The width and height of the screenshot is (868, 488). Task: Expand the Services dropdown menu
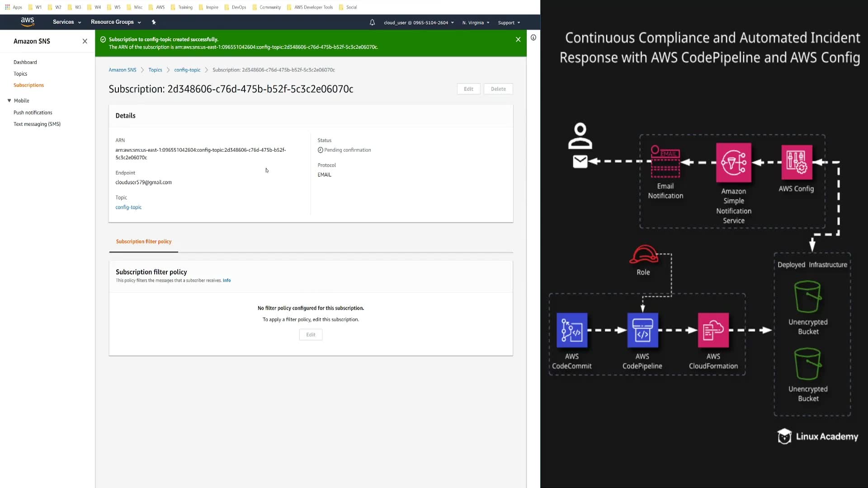coord(66,22)
